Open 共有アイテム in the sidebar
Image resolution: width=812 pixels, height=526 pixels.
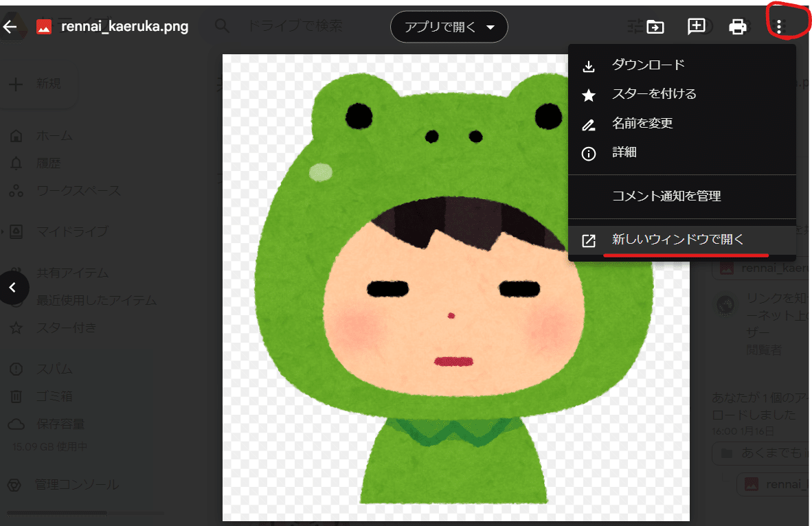(73, 273)
